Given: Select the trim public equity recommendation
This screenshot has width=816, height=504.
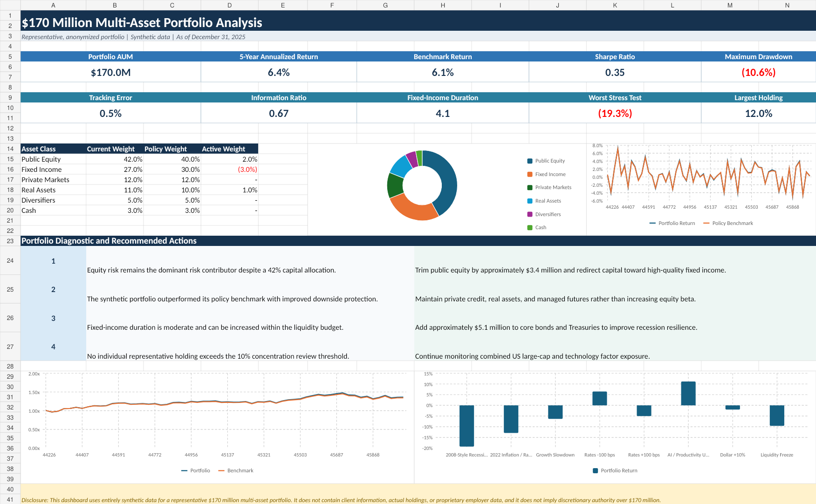Looking at the screenshot, I should [615, 261].
